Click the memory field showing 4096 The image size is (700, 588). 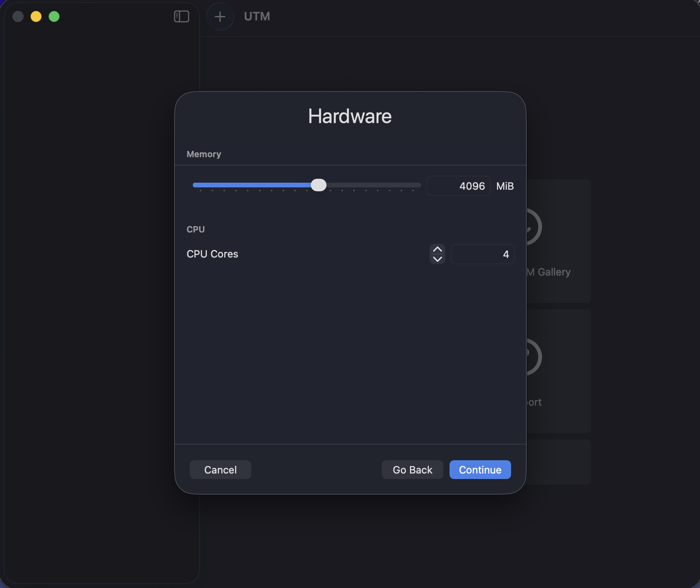(x=458, y=186)
